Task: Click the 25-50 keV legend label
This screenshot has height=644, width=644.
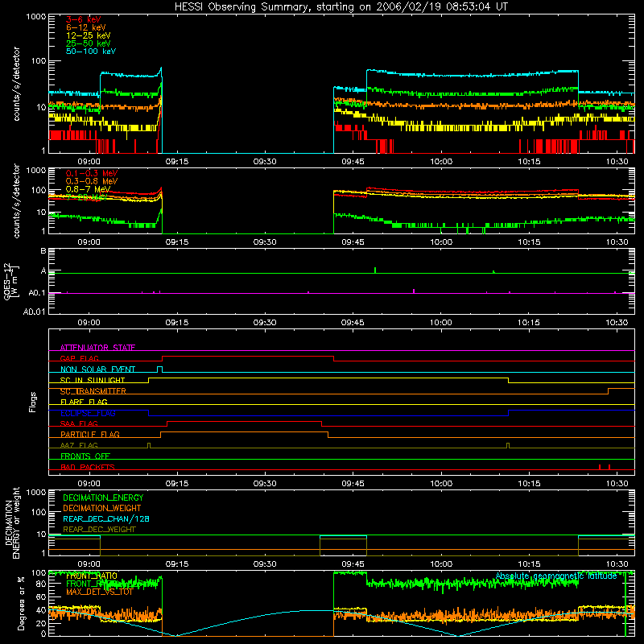Action: (88, 43)
